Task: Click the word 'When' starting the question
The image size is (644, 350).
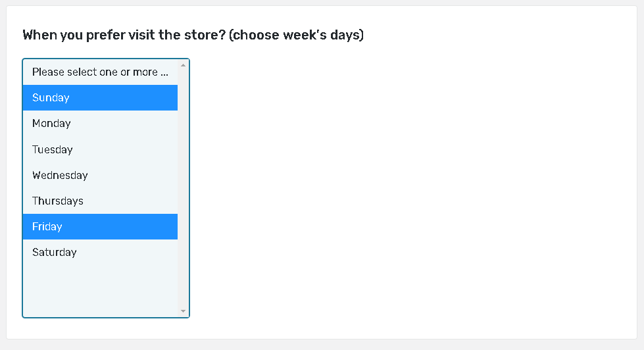Action: (39, 35)
